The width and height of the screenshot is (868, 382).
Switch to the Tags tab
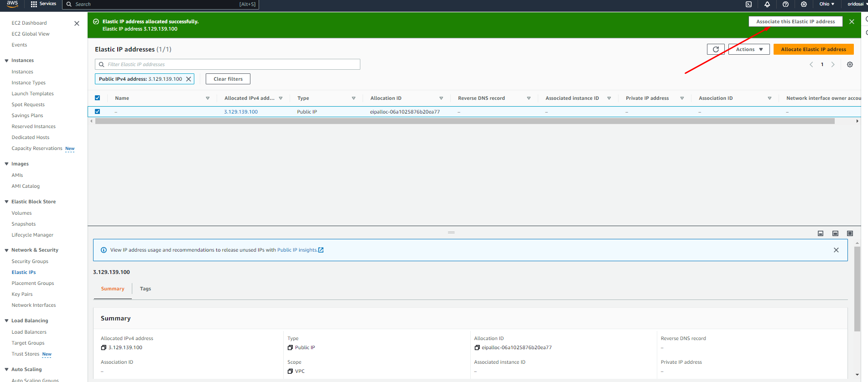[x=146, y=289]
